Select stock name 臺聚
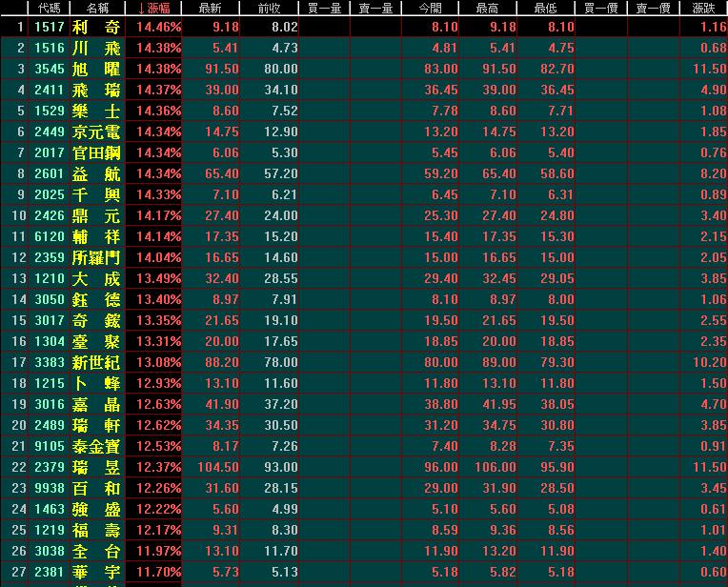This screenshot has width=728, height=587. point(96,341)
